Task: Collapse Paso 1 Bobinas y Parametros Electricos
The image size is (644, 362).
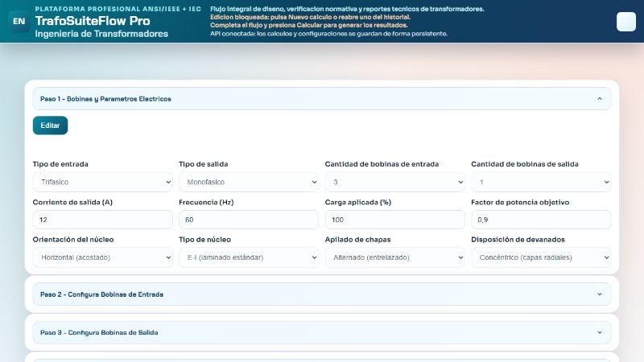Action: (x=321, y=99)
